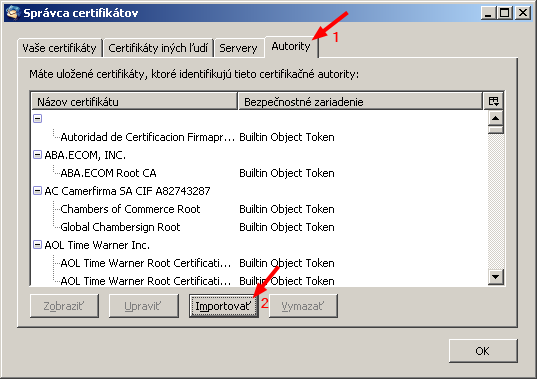Click the Thunderbird icon in title bar

pyautogui.click(x=13, y=13)
